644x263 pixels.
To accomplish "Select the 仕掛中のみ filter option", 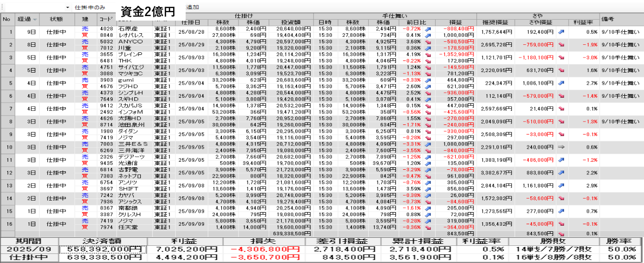I will pyautogui.click(x=90, y=8).
